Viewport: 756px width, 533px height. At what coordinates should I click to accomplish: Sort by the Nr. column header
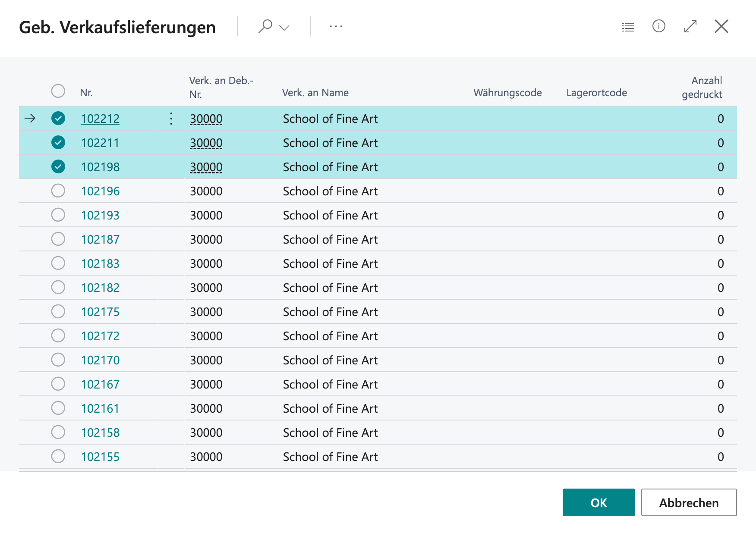point(86,93)
